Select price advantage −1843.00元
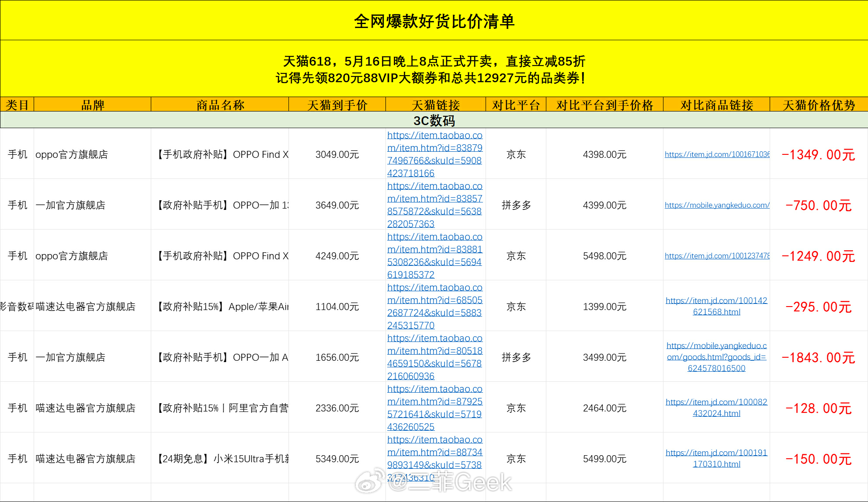Viewport: 868px width, 502px height. click(x=819, y=357)
